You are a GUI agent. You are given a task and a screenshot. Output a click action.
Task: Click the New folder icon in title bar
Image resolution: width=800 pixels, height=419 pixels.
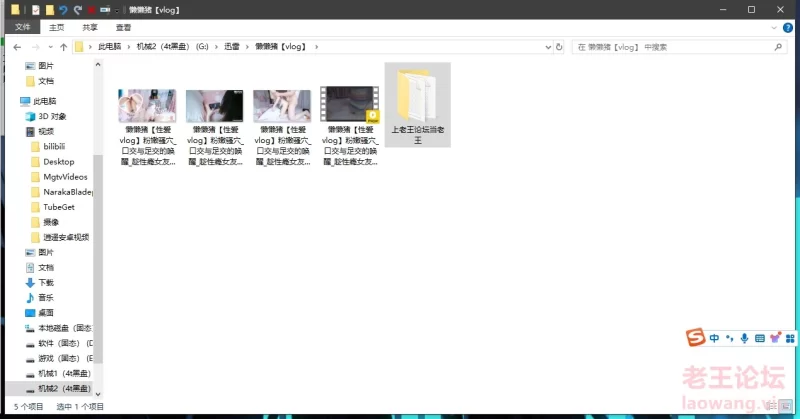(x=49, y=10)
